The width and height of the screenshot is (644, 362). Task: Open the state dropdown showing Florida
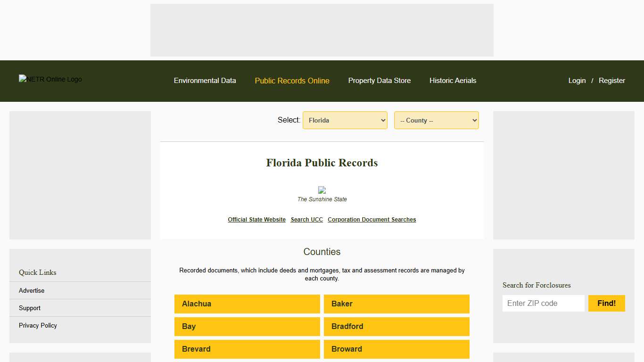tap(345, 120)
